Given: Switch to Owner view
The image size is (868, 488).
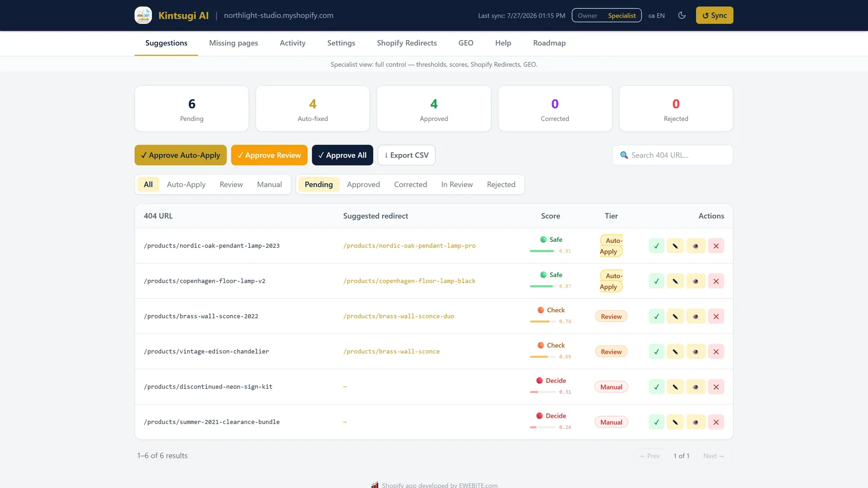Looking at the screenshot, I should 588,16.
